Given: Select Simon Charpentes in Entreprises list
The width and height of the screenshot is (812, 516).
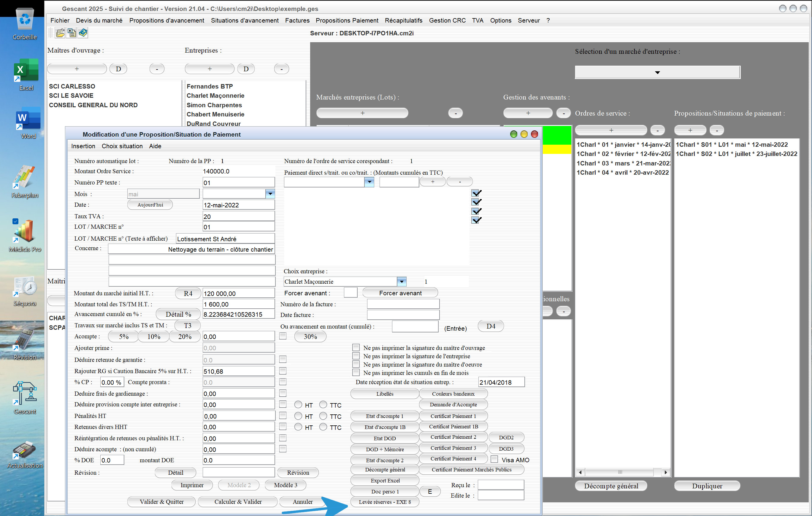Looking at the screenshot, I should point(215,105).
